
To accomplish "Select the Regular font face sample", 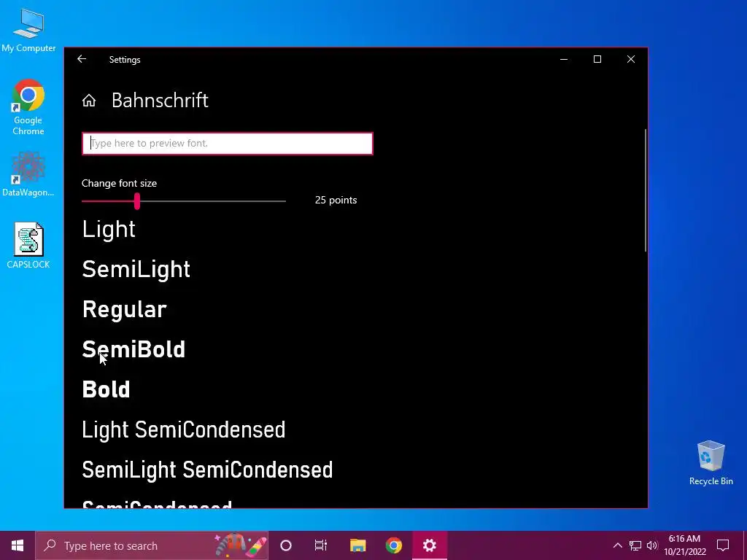I will click(124, 309).
